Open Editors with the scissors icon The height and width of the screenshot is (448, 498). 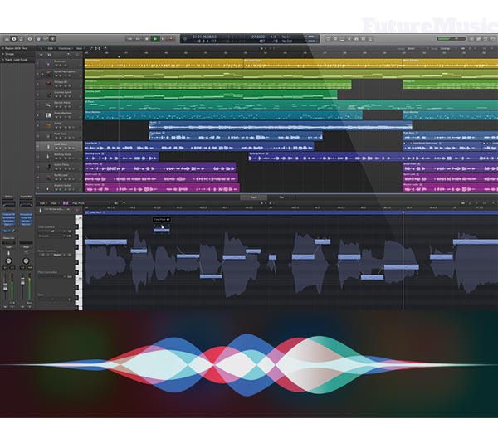point(53,39)
